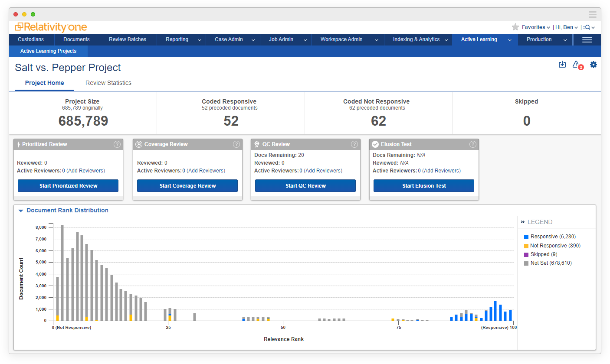Click the Skipped purple legend swatch
Viewport: 610px width, 364px height.
coord(526,254)
